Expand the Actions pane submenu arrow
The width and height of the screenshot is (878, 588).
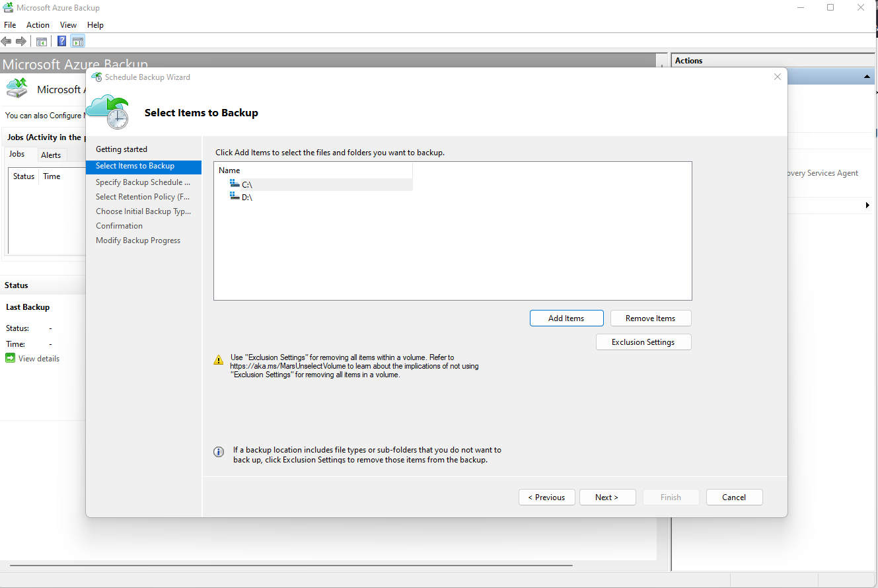[x=867, y=205]
